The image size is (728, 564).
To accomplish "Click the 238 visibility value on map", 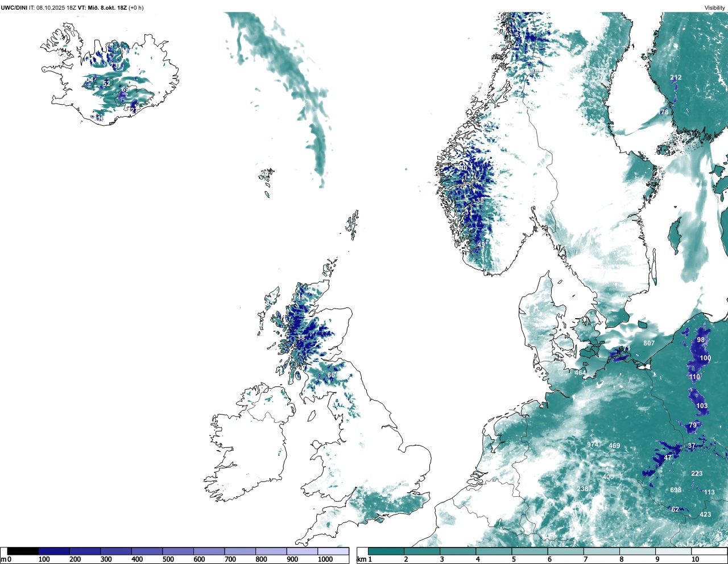I will [582, 489].
